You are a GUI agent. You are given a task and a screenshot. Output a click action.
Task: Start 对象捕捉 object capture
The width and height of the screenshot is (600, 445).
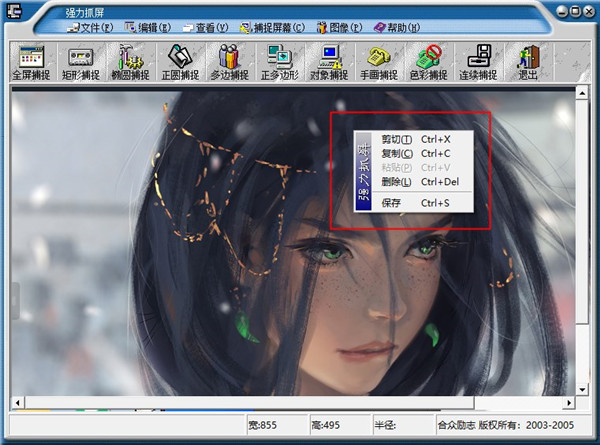tap(328, 61)
